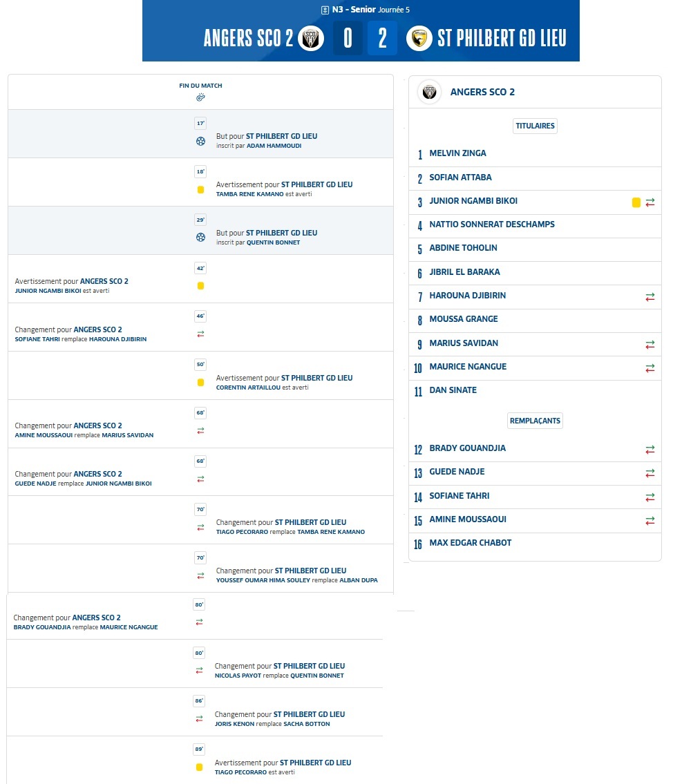Image resolution: width=673 pixels, height=784 pixels.
Task: Click Tamba Rene Kamano in the 18' caution
Action: pyautogui.click(x=249, y=194)
